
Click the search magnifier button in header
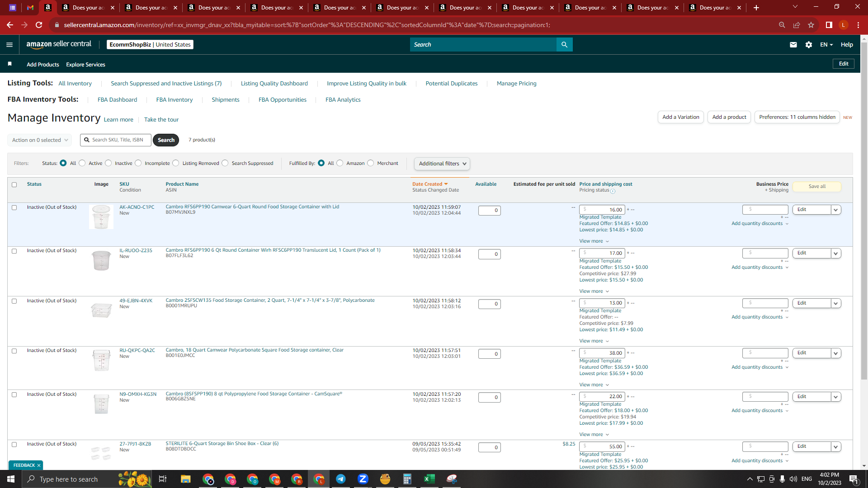564,44
